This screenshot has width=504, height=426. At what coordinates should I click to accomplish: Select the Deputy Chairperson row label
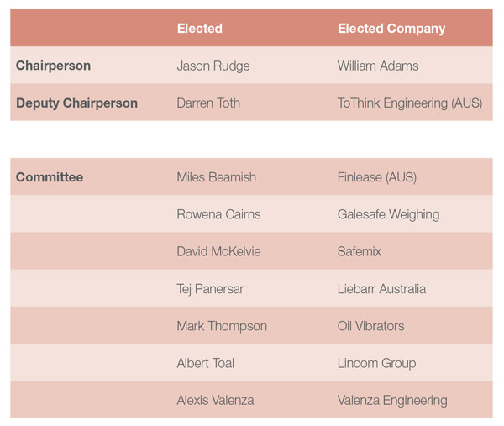(76, 103)
